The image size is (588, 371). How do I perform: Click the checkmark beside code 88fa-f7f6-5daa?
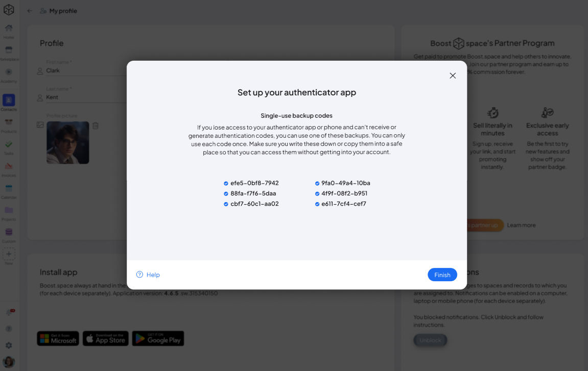click(x=226, y=194)
